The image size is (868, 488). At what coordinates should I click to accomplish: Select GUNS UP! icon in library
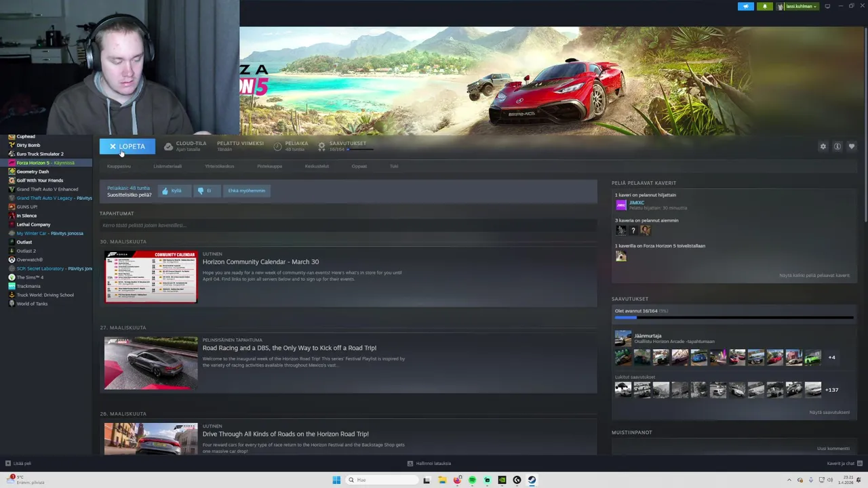(12, 207)
